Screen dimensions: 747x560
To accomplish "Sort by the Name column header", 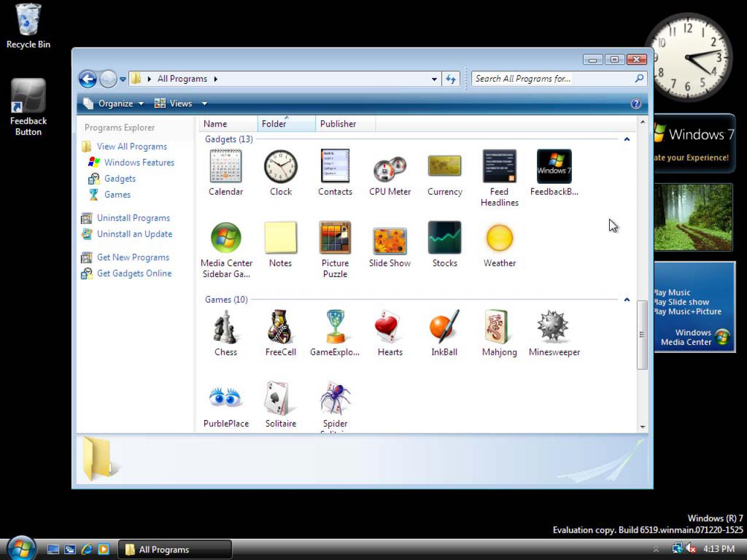I will 228,124.
